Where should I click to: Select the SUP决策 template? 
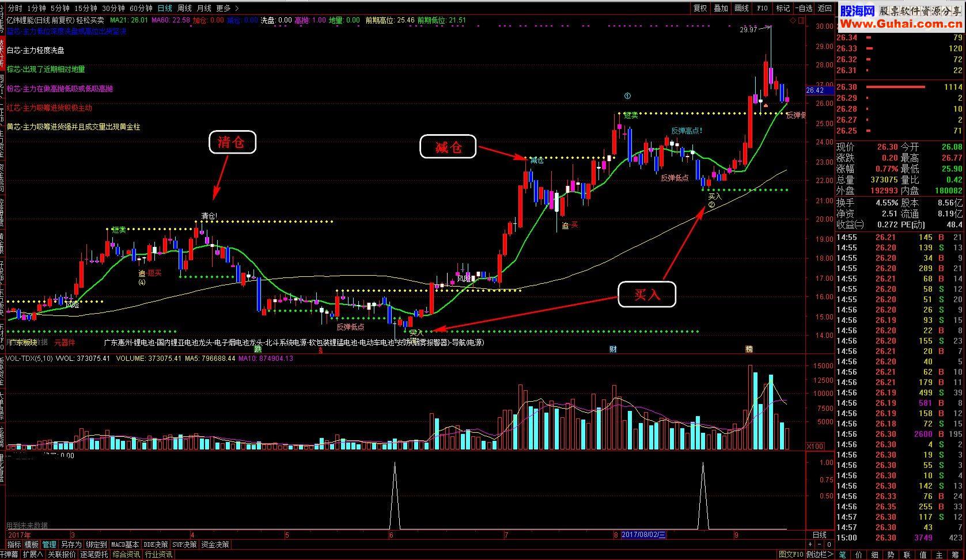coord(185,544)
